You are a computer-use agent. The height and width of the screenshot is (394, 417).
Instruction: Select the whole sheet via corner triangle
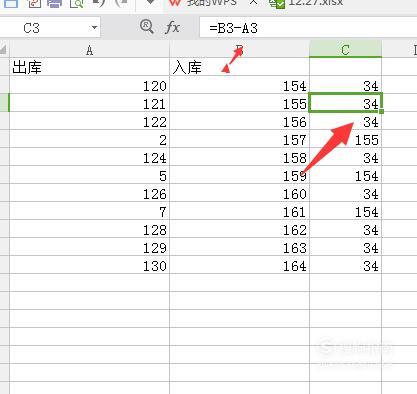click(x=4, y=50)
